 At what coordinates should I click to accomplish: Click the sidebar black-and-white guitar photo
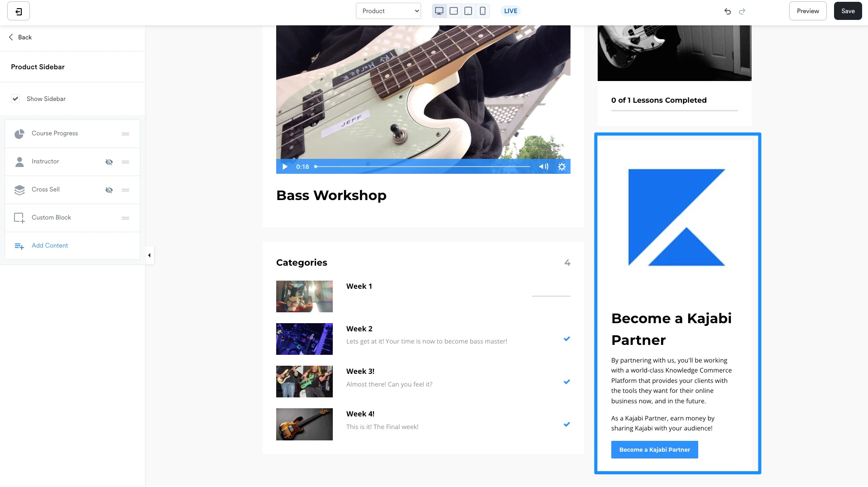tap(674, 53)
